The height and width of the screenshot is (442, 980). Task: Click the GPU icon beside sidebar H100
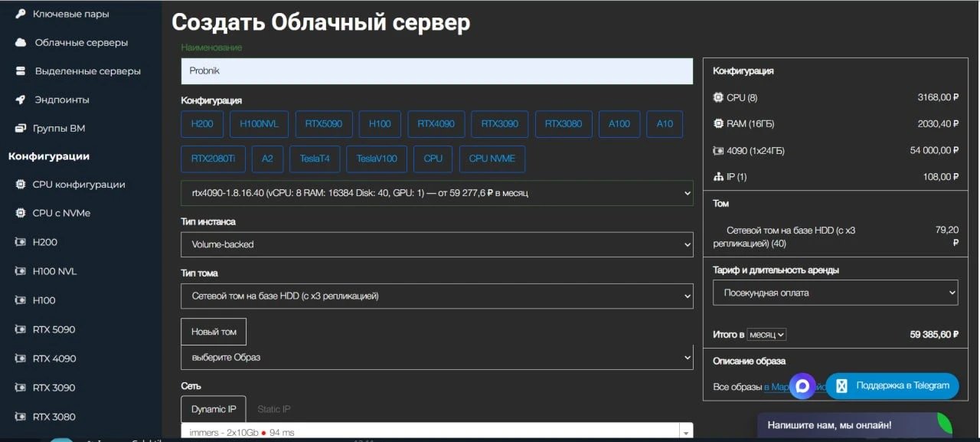click(x=21, y=300)
